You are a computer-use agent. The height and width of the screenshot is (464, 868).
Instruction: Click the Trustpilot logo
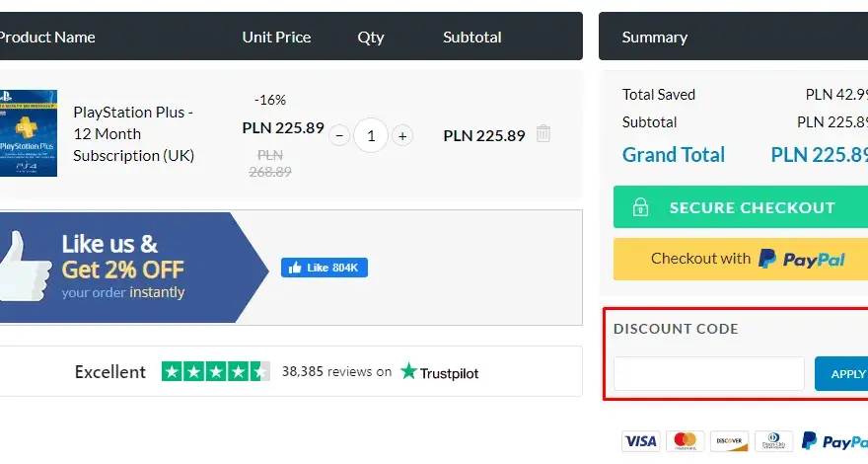click(440, 372)
